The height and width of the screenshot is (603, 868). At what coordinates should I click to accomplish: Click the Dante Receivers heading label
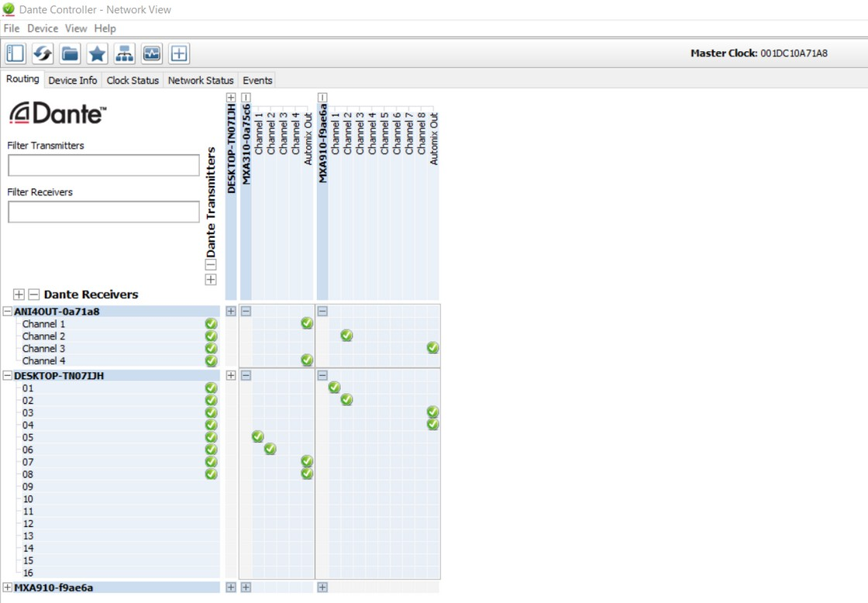pos(91,295)
